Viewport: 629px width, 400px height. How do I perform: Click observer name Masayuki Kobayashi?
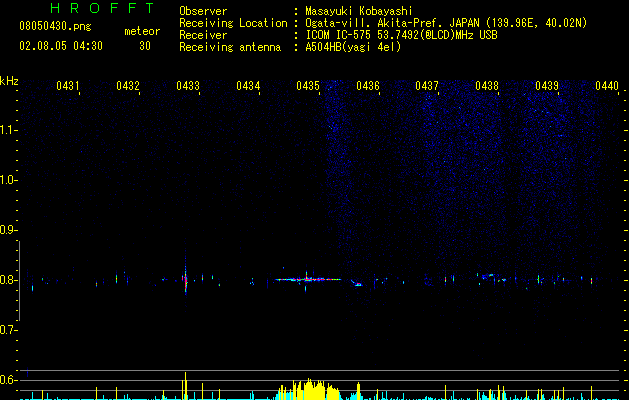(359, 11)
